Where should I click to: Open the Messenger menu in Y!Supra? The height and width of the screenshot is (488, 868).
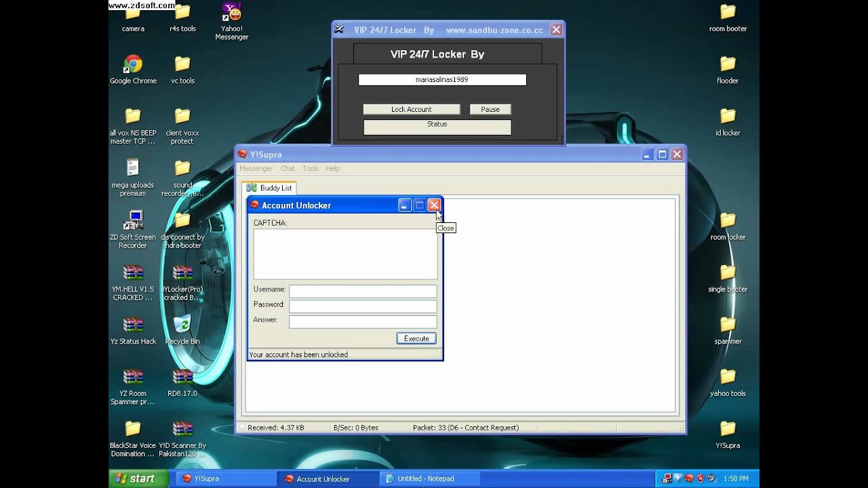tap(256, 168)
